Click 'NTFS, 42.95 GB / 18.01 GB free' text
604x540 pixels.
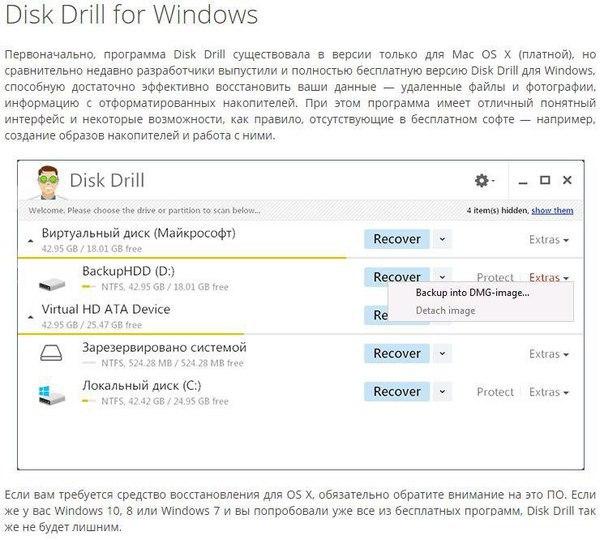click(164, 287)
